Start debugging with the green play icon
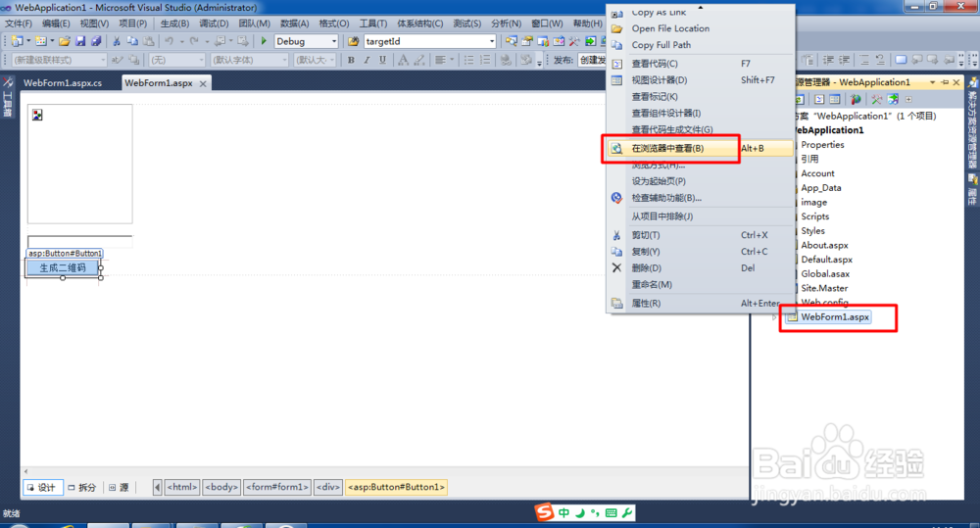Screen dimensions: 980x528 pos(264,41)
